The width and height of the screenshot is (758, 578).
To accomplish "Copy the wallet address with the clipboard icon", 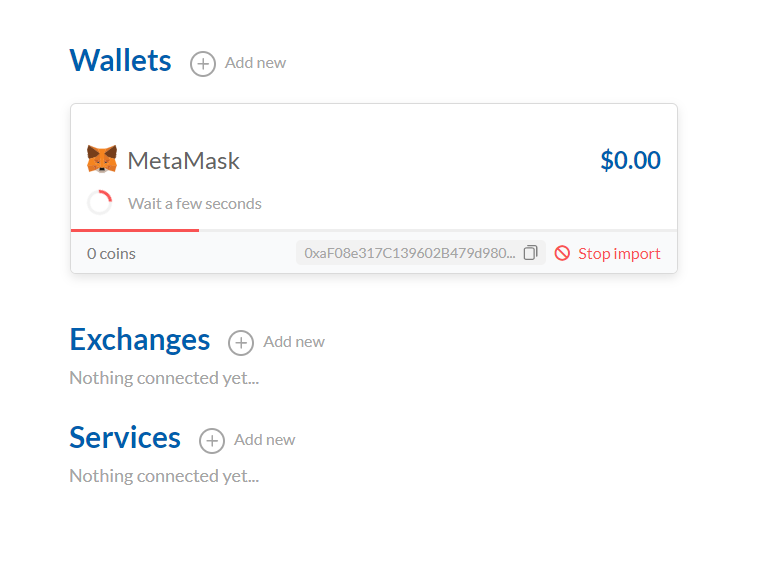I will [530, 252].
